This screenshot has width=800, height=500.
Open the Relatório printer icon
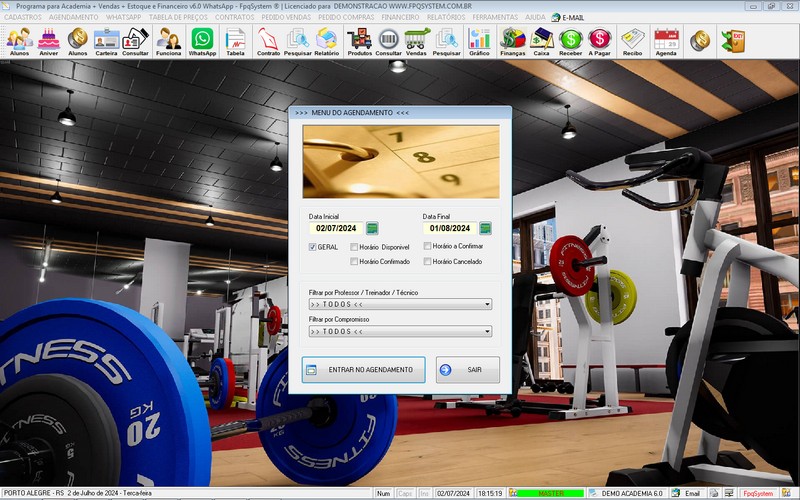point(327,42)
